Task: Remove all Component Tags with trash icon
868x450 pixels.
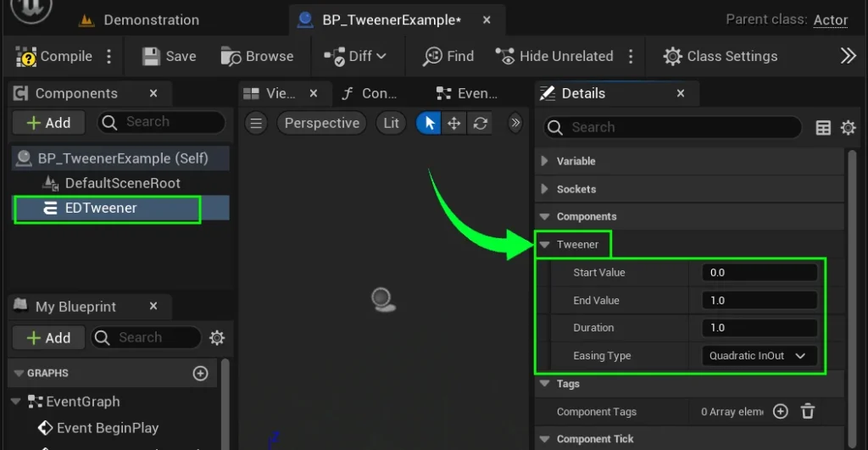Action: pyautogui.click(x=808, y=412)
